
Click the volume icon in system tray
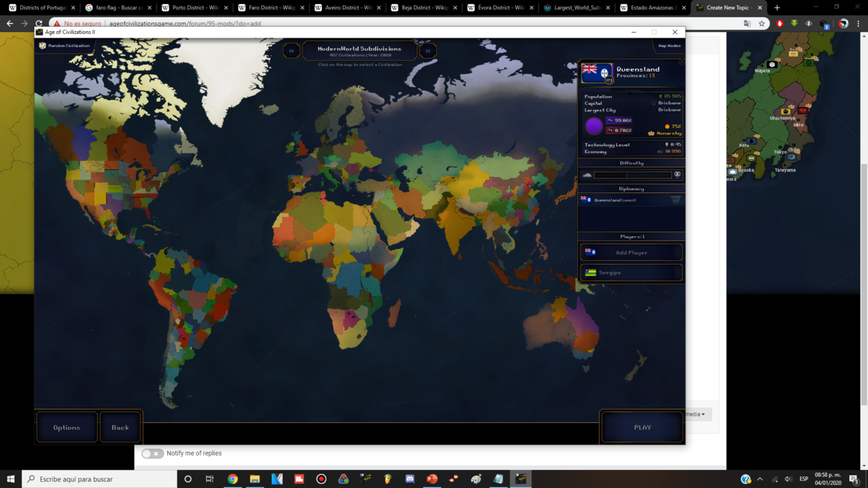point(788,479)
